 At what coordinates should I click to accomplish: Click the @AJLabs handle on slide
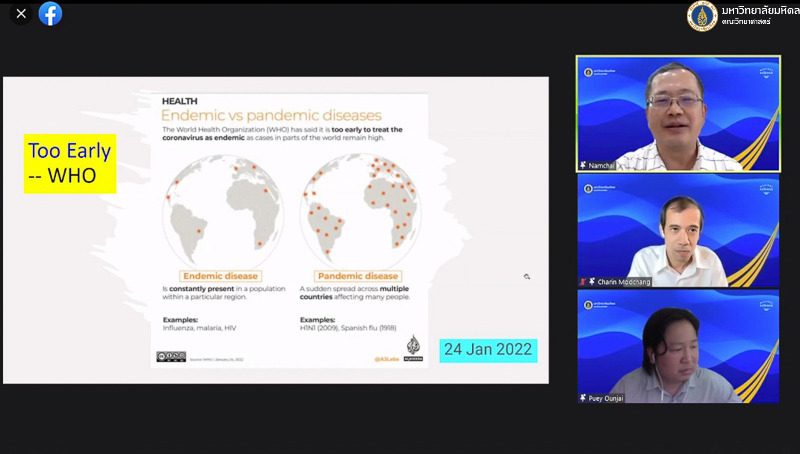point(387,357)
